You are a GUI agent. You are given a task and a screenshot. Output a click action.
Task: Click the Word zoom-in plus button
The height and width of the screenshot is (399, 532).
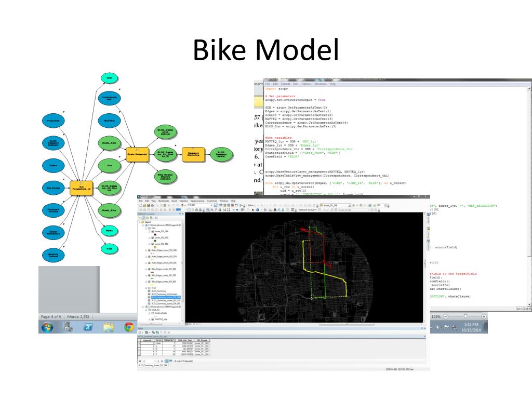coord(484,316)
